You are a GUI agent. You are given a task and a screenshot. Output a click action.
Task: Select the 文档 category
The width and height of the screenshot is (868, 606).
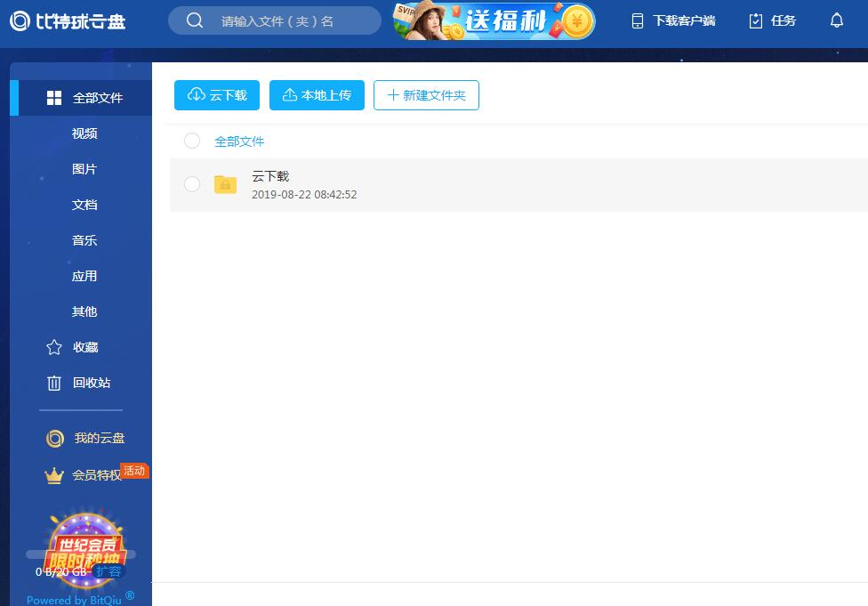pyautogui.click(x=84, y=205)
